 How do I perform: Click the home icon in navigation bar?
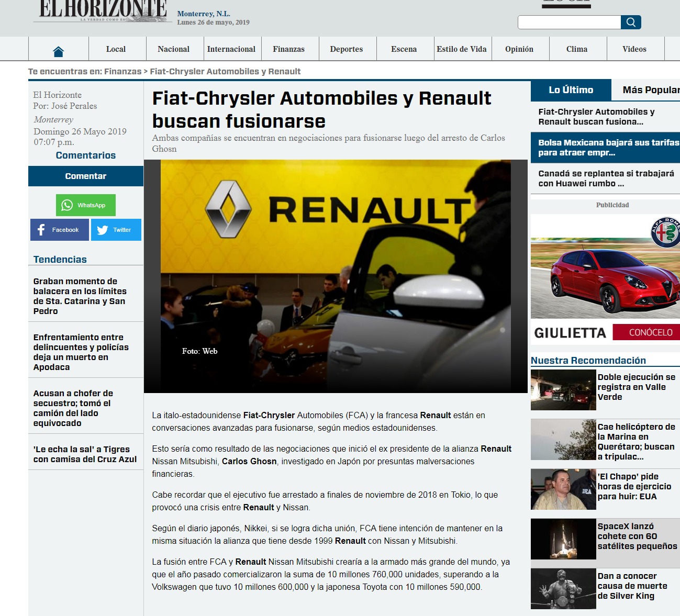tap(58, 51)
